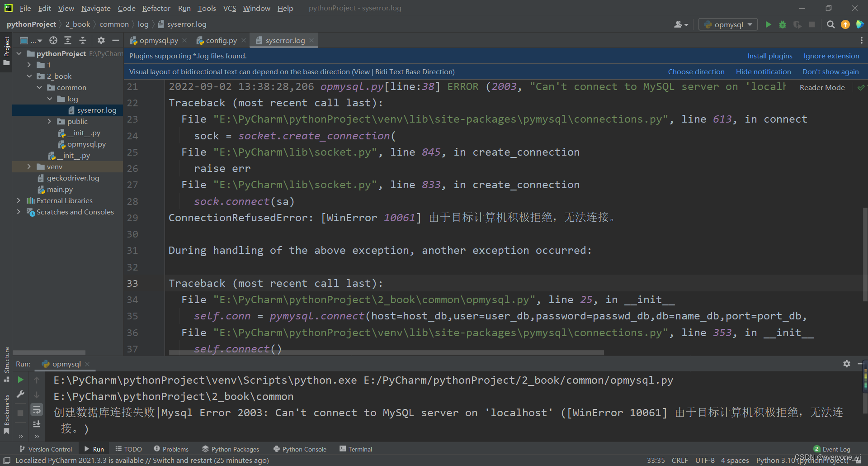Click the green inspection checkmark
This screenshot has width=868, height=466.
point(861,87)
